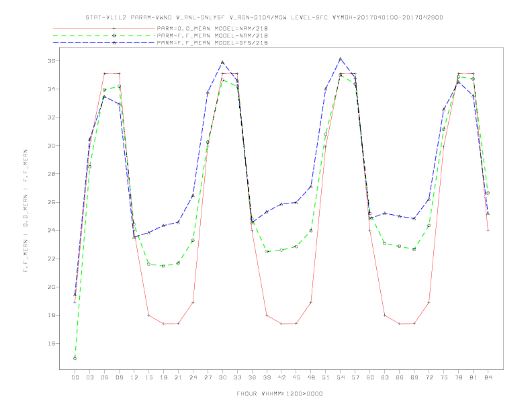Click x-axis forecast hour label 75
Screen dimensions: 532x411
444,377
